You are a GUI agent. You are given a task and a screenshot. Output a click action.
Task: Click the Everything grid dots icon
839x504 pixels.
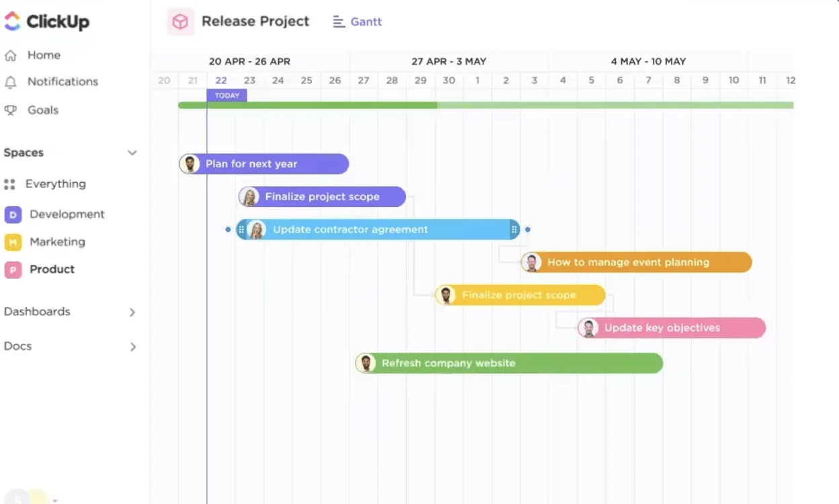coord(9,184)
